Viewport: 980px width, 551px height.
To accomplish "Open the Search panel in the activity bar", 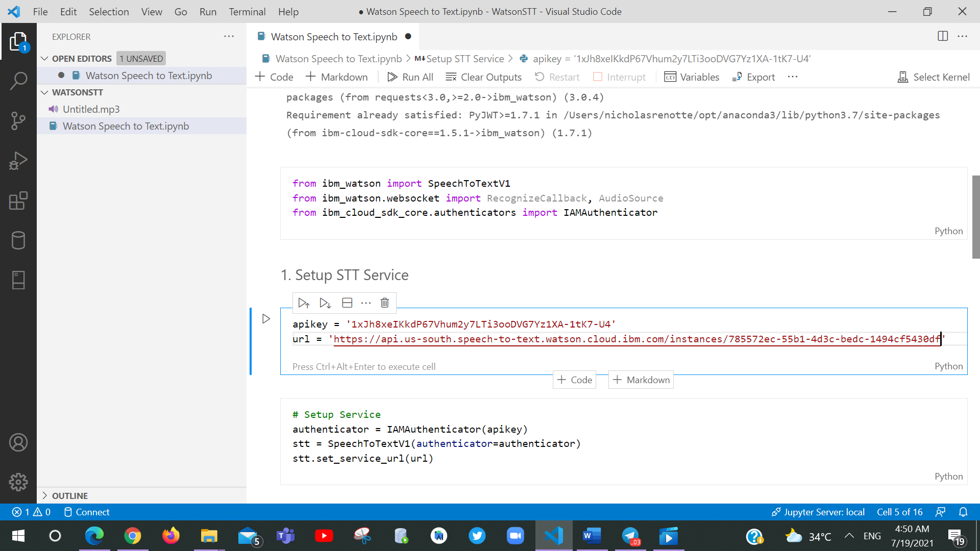I will coord(19,81).
